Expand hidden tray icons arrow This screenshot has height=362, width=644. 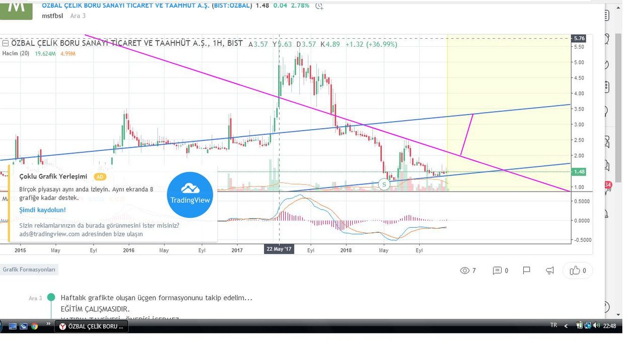(x=566, y=326)
